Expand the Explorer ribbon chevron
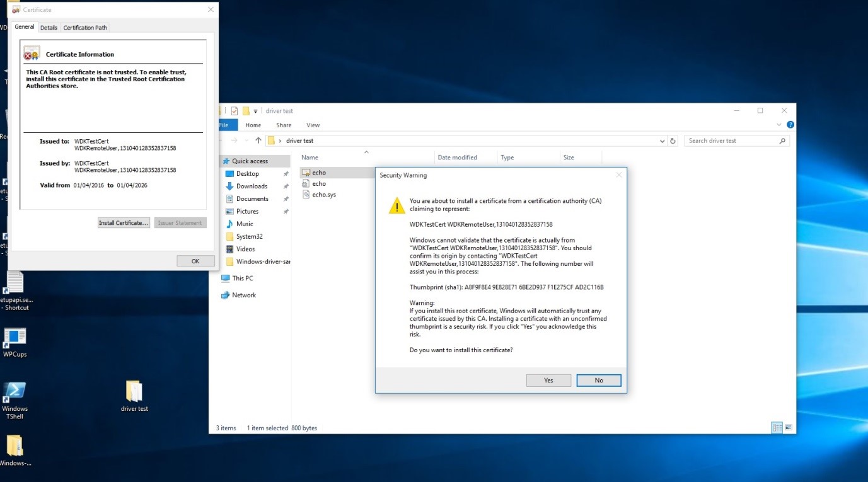The height and width of the screenshot is (482, 868). (x=780, y=125)
